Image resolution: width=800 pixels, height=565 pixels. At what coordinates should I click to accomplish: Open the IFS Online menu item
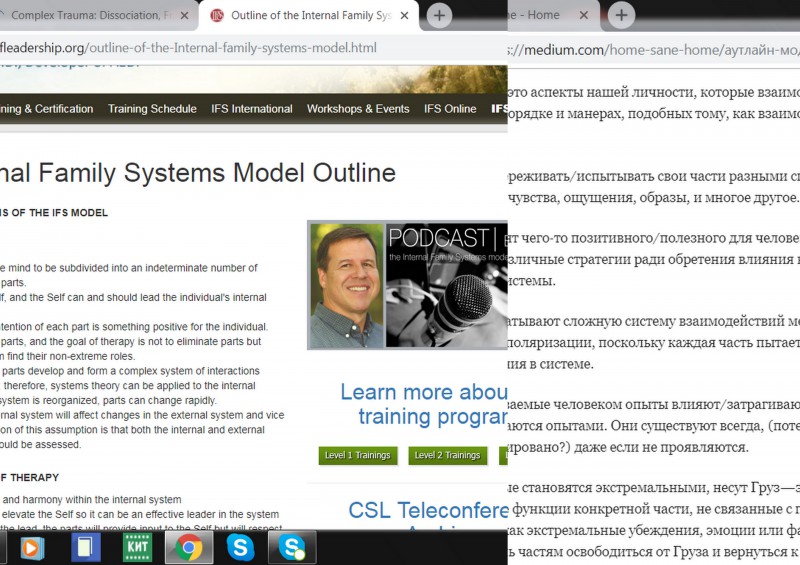[x=449, y=109]
